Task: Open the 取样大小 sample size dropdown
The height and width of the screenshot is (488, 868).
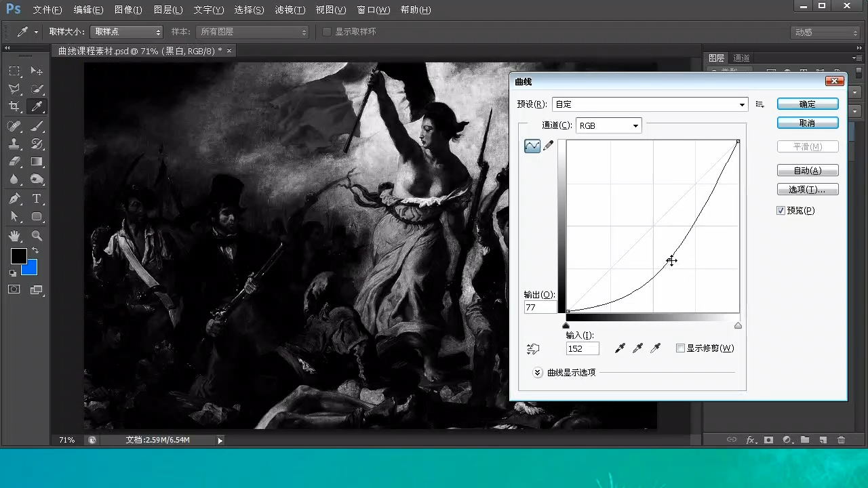Action: (126, 32)
